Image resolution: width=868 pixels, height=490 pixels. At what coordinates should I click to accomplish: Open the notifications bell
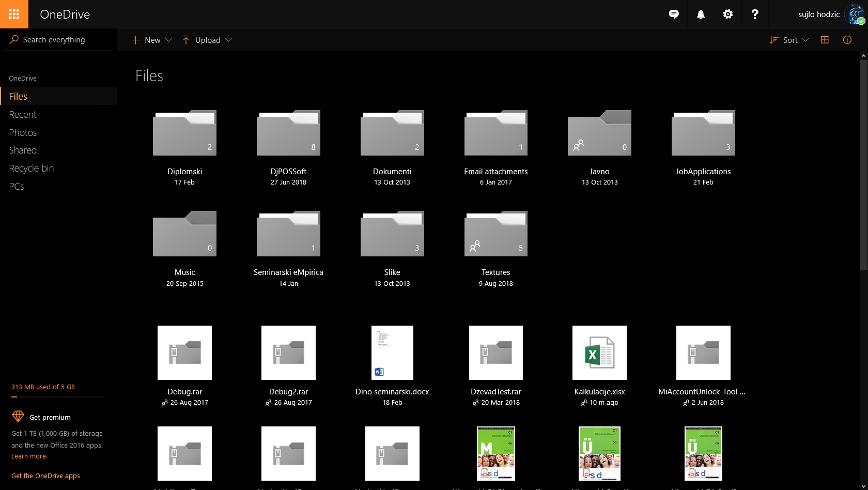tap(701, 14)
